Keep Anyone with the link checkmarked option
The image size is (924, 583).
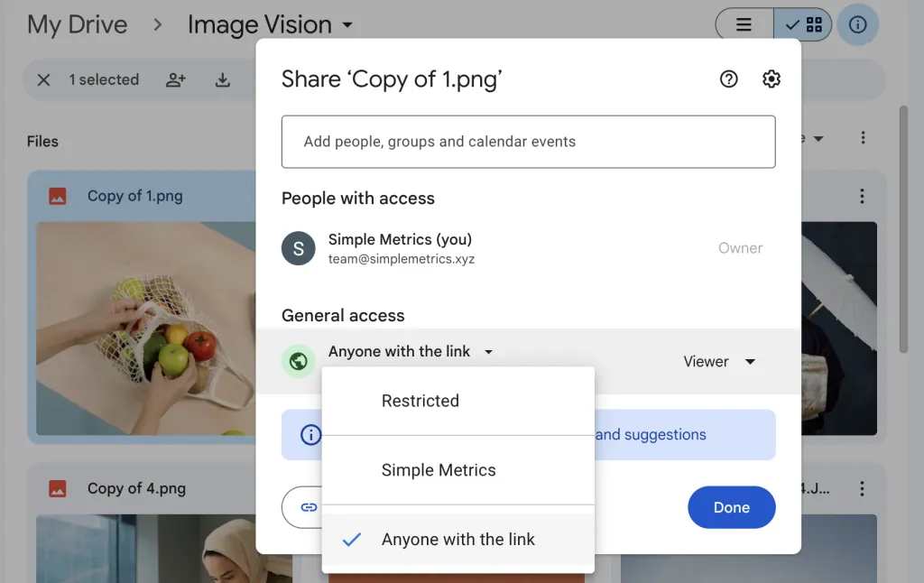coord(457,539)
